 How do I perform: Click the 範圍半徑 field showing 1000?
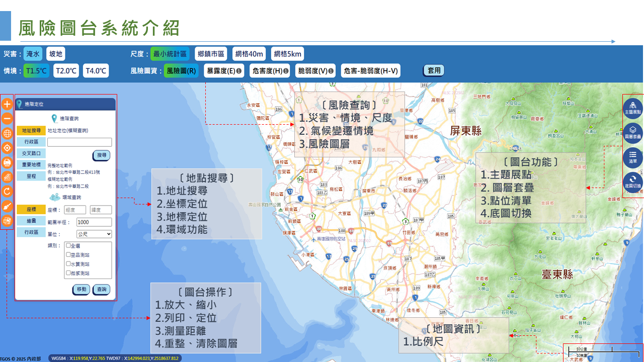(x=94, y=222)
